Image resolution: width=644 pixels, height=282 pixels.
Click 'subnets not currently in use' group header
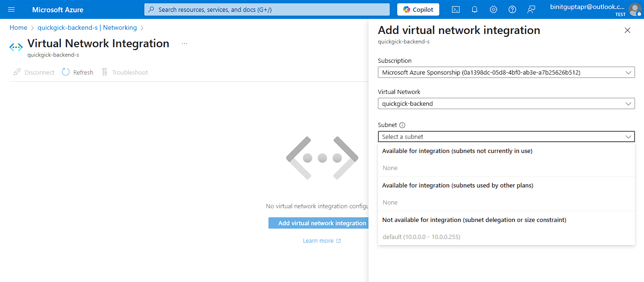point(457,151)
